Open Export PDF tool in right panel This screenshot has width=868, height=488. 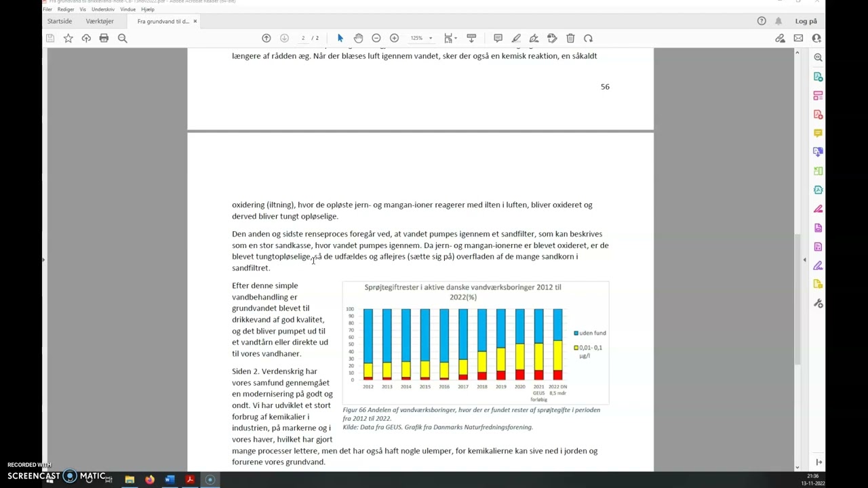click(818, 77)
